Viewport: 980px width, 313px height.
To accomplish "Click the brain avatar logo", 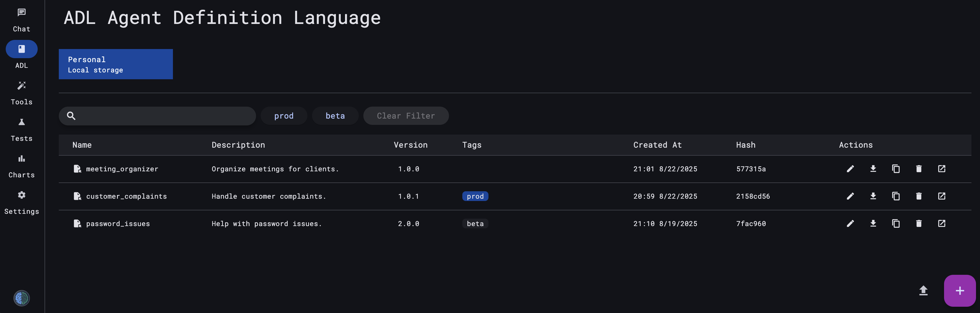I will 22,298.
